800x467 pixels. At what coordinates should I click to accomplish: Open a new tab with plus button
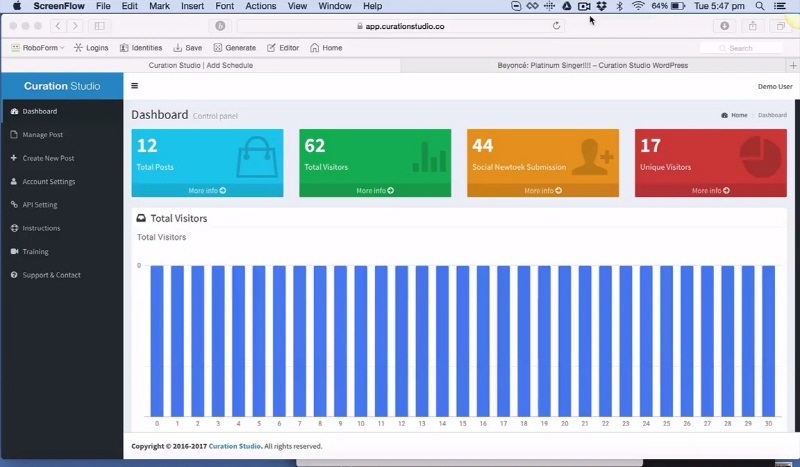(x=793, y=65)
